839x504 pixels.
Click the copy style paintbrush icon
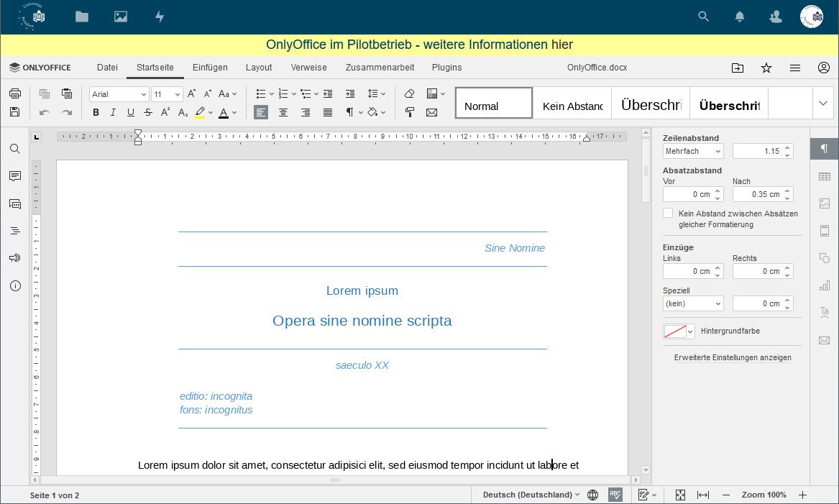[x=410, y=112]
